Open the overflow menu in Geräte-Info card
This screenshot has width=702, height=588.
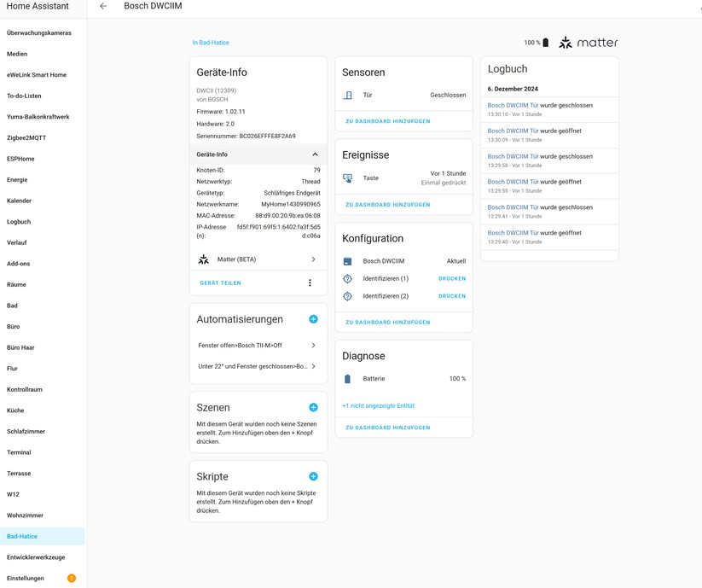pos(310,282)
